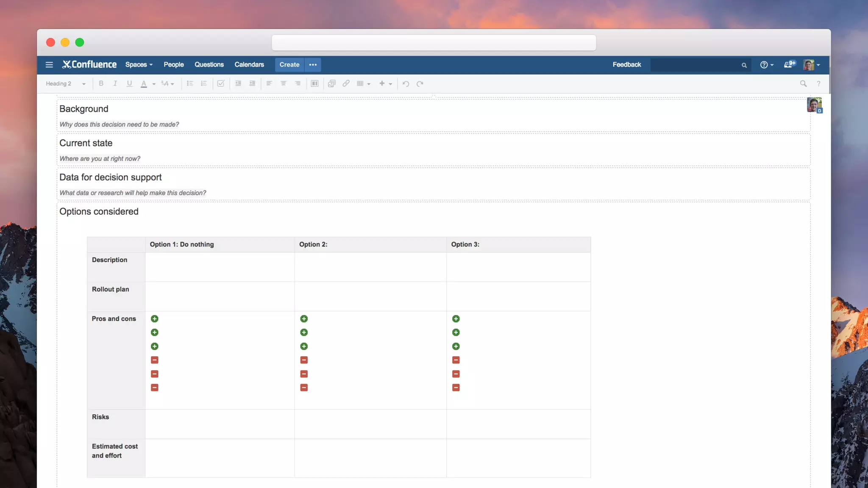Click the Confluence search input field
The width and height of the screenshot is (868, 488).
[x=695, y=65]
